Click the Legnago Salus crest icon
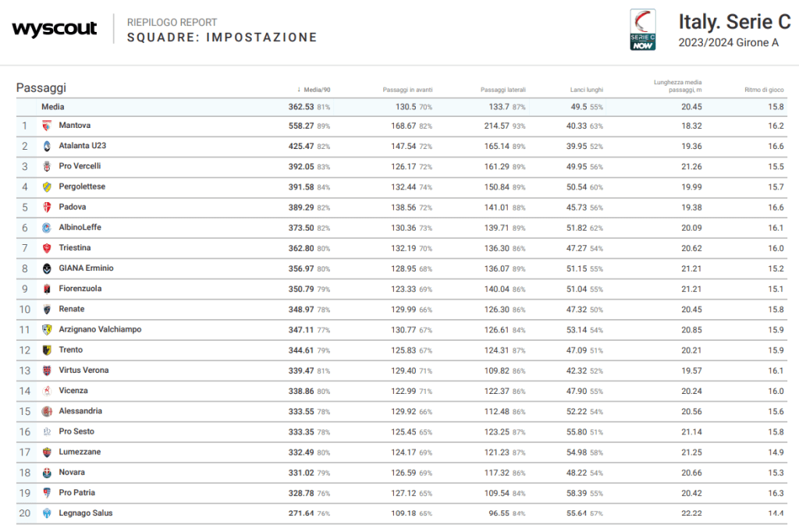Image resolution: width=799 pixels, height=532 pixels. [47, 513]
